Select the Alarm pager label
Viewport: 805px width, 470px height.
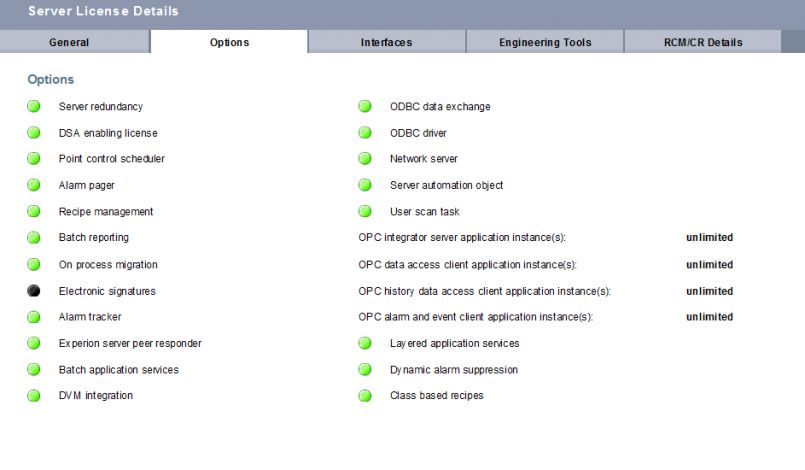click(x=86, y=185)
